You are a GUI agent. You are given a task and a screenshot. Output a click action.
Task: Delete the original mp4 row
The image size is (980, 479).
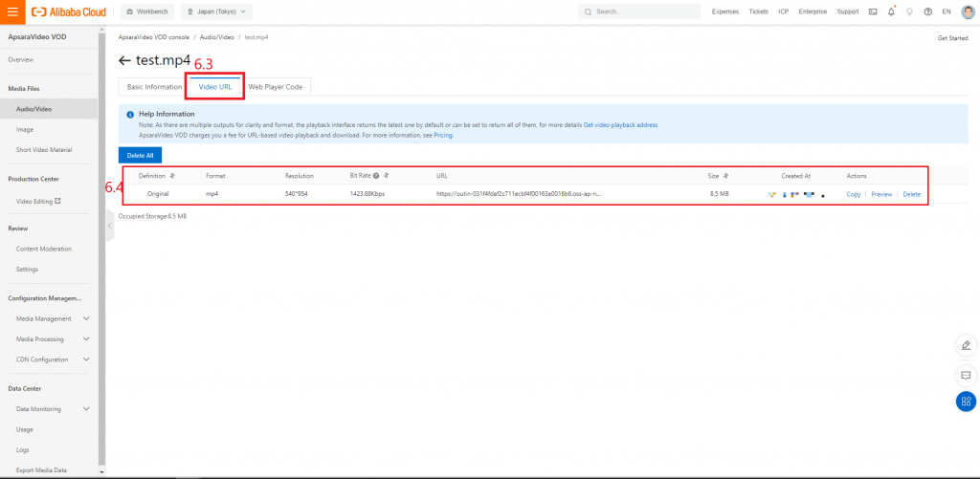point(911,194)
